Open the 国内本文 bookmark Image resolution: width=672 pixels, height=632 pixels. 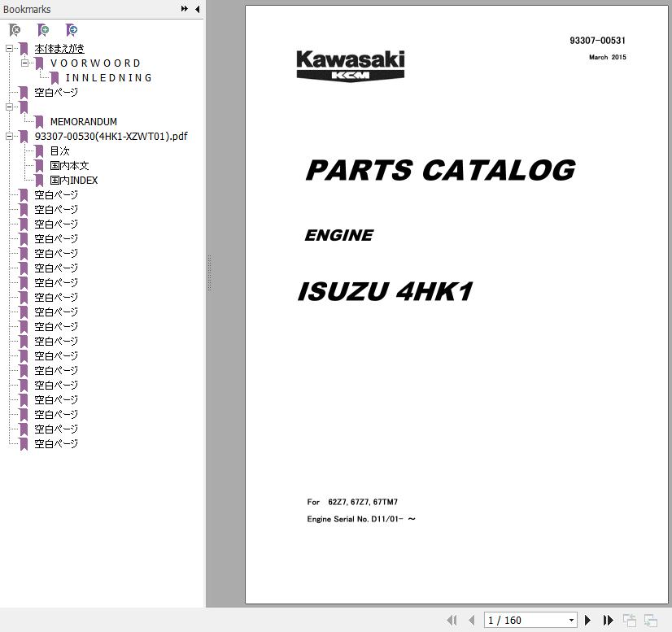pyautogui.click(x=69, y=165)
